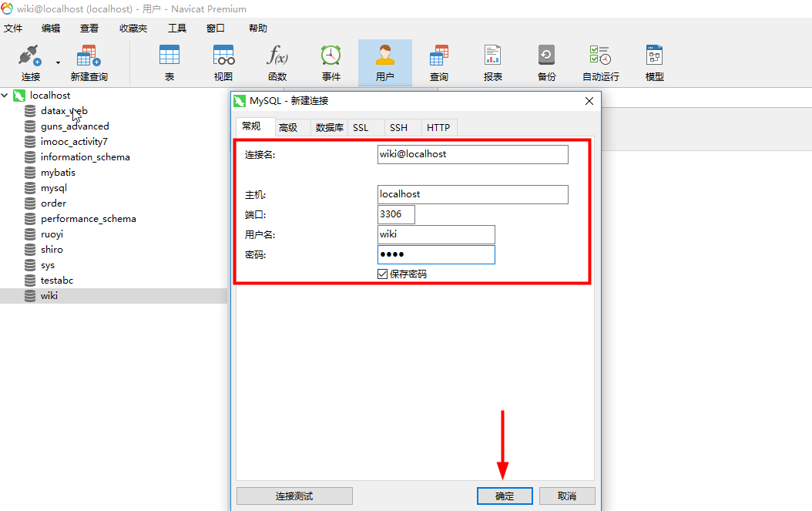This screenshot has height=511, width=812.
Task: Switch to the HTTP tab
Action: [x=438, y=127]
